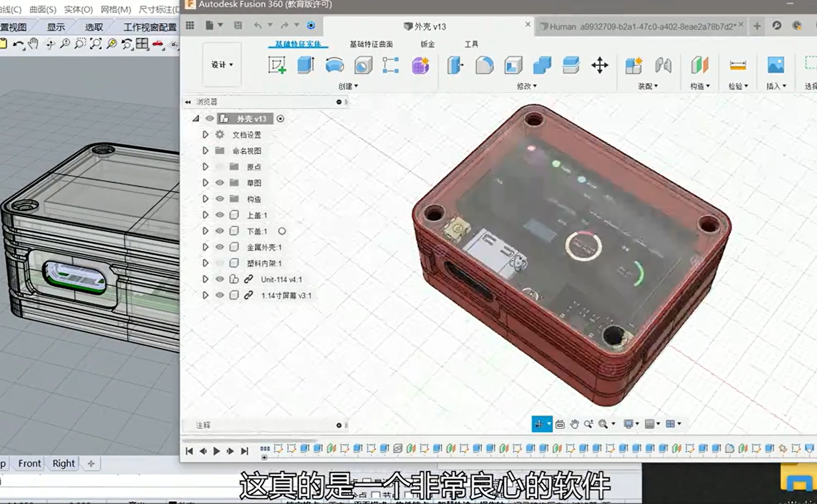Hide the 上盖:1 component visibility
The image size is (817, 504).
pyautogui.click(x=219, y=215)
